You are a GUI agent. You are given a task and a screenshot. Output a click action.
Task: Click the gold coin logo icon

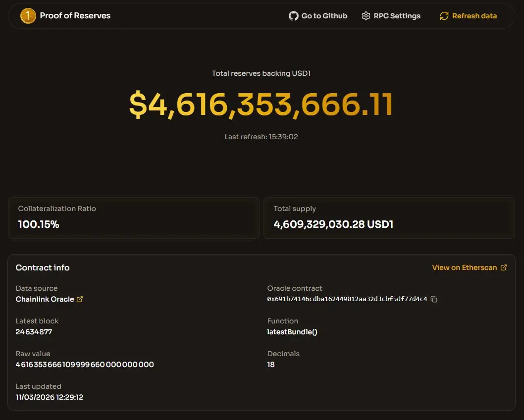tap(28, 16)
